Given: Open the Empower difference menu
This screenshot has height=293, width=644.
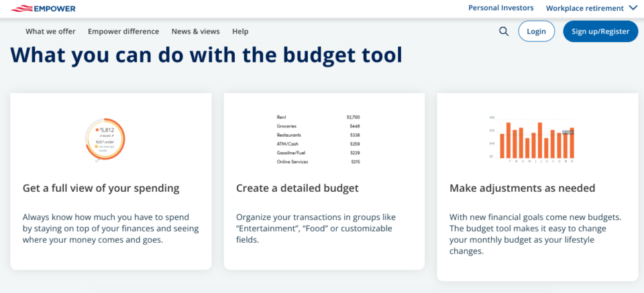Looking at the screenshot, I should (x=123, y=32).
